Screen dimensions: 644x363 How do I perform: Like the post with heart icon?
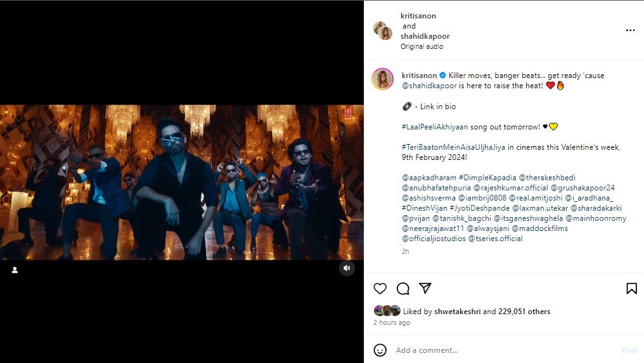380,289
